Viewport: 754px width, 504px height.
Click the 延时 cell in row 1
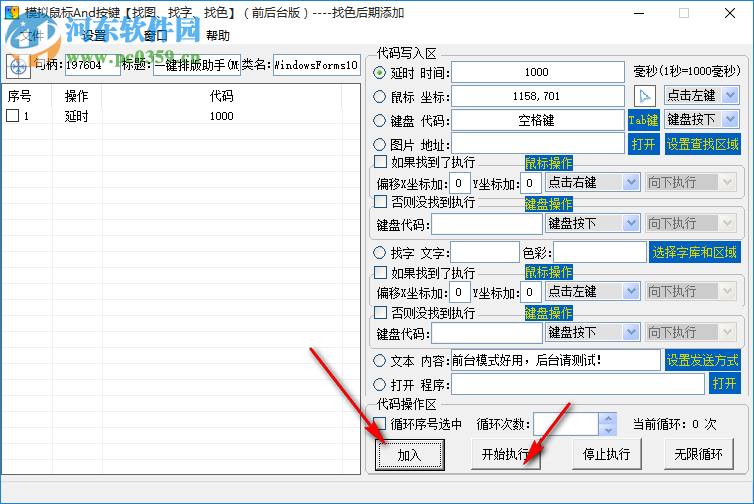tap(76, 116)
